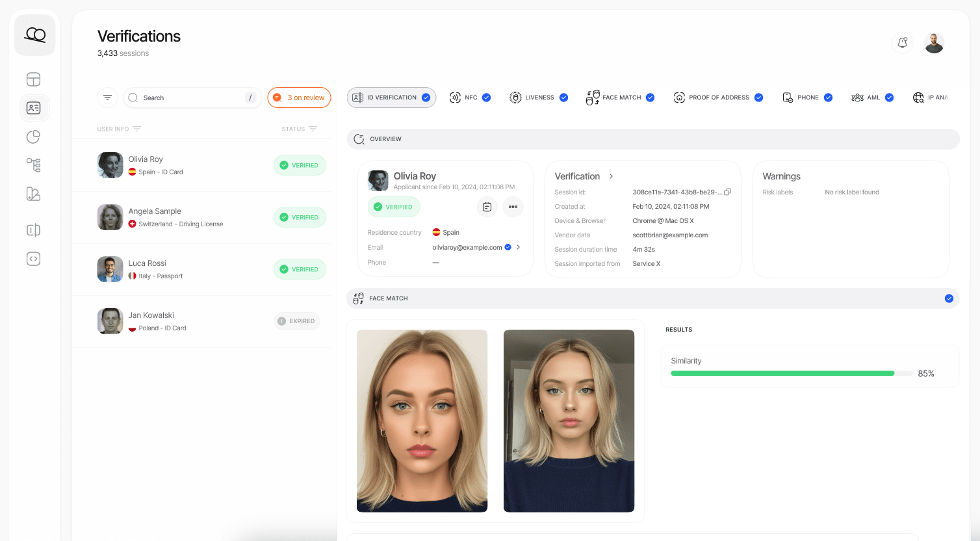Select the AML verification tab
The image size is (980, 541).
[x=872, y=97]
